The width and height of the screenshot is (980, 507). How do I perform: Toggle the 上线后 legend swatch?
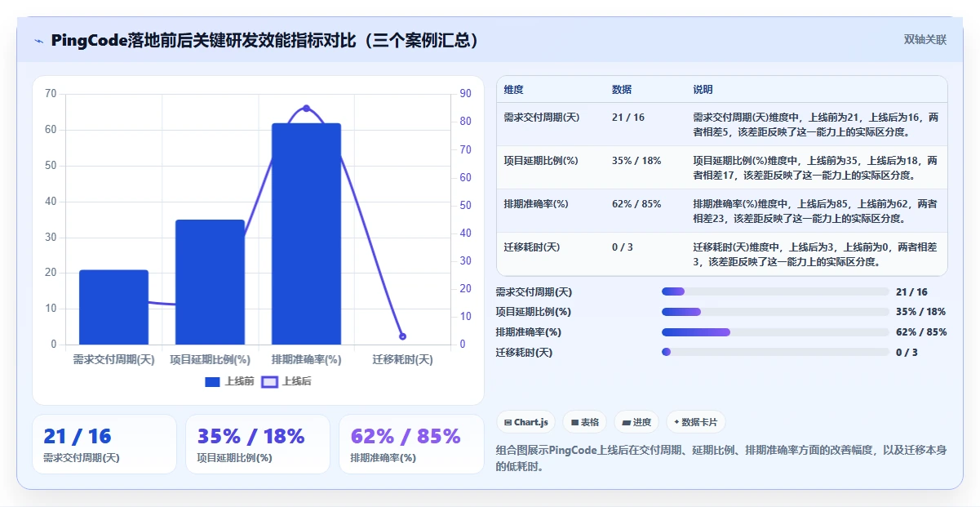point(269,381)
